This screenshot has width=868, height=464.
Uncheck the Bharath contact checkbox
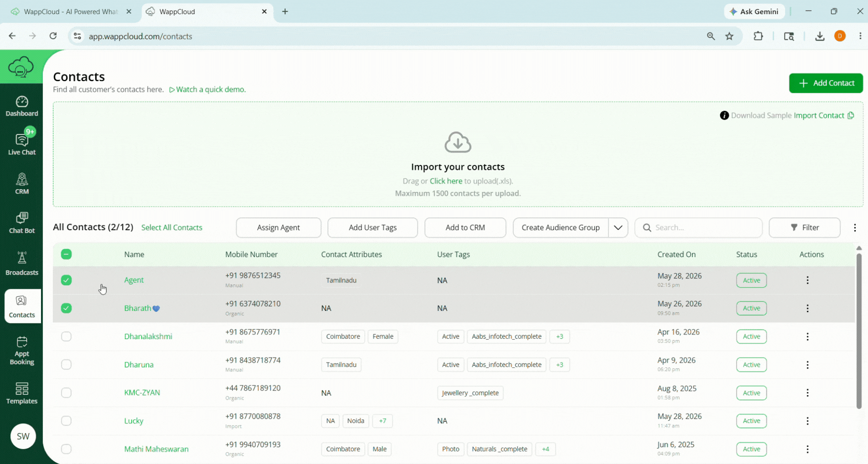[x=66, y=308]
